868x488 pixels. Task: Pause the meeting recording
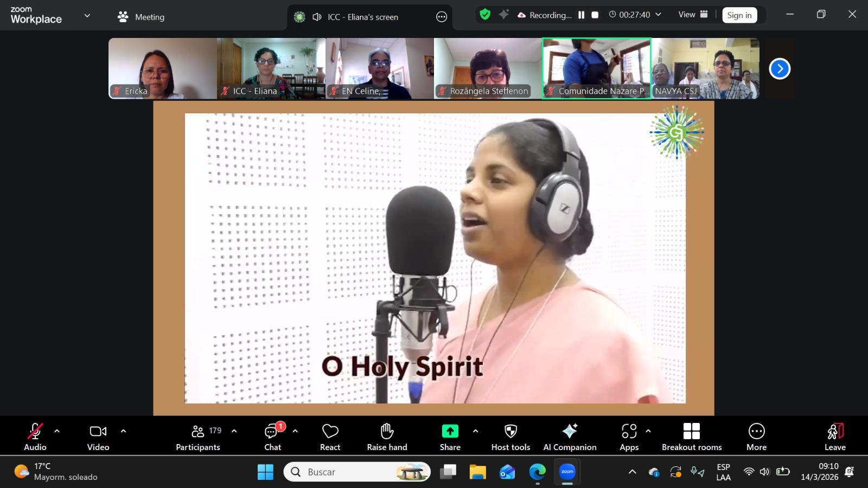582,15
